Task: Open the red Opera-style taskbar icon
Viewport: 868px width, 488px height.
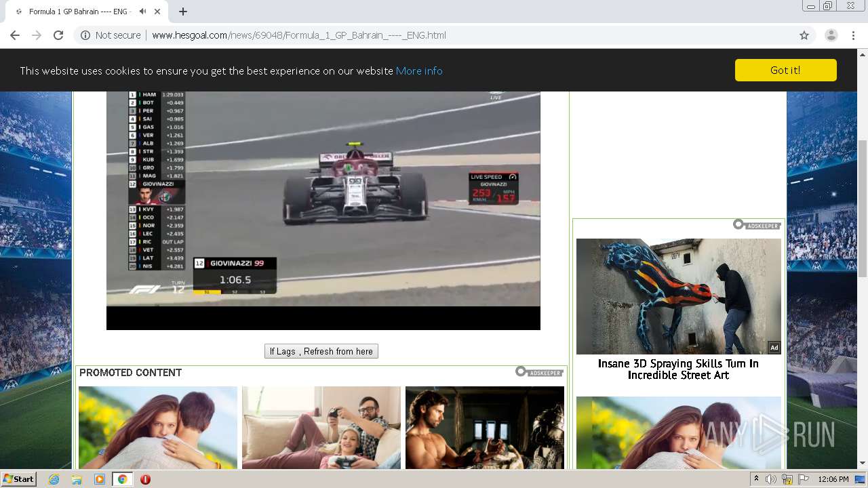Action: point(145,479)
